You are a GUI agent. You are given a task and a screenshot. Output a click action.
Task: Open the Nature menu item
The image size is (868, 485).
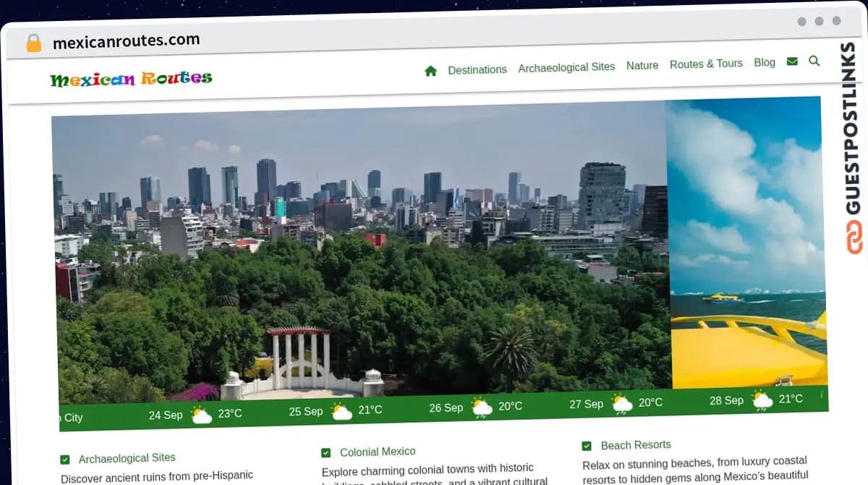coord(642,65)
